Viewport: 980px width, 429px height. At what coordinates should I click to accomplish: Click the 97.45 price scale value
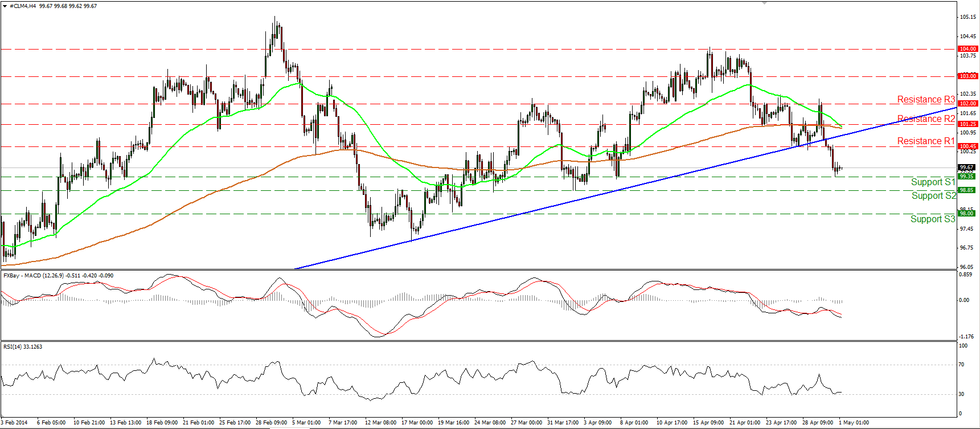click(967, 229)
